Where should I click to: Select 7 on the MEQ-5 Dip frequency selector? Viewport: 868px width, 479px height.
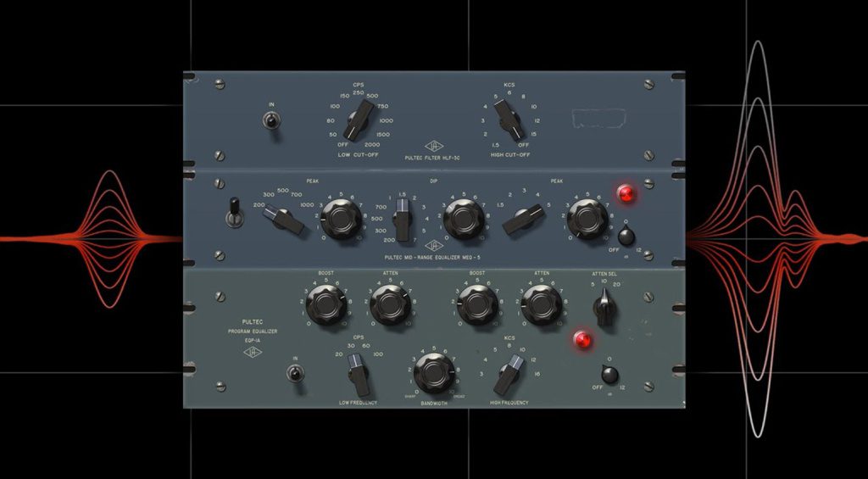pyautogui.click(x=415, y=240)
